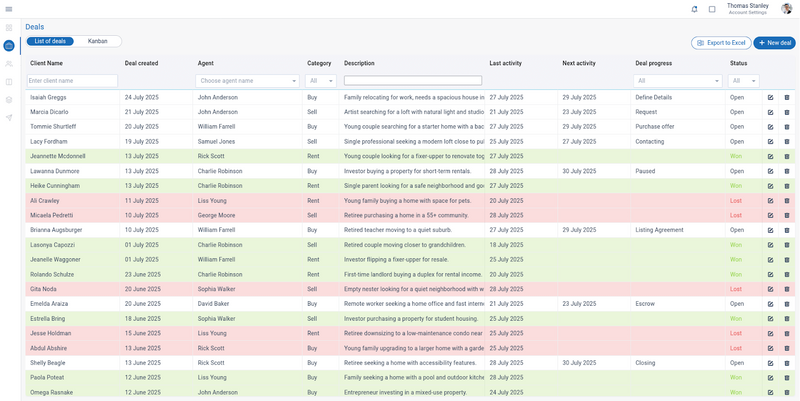Switch to List of deals view

[50, 41]
